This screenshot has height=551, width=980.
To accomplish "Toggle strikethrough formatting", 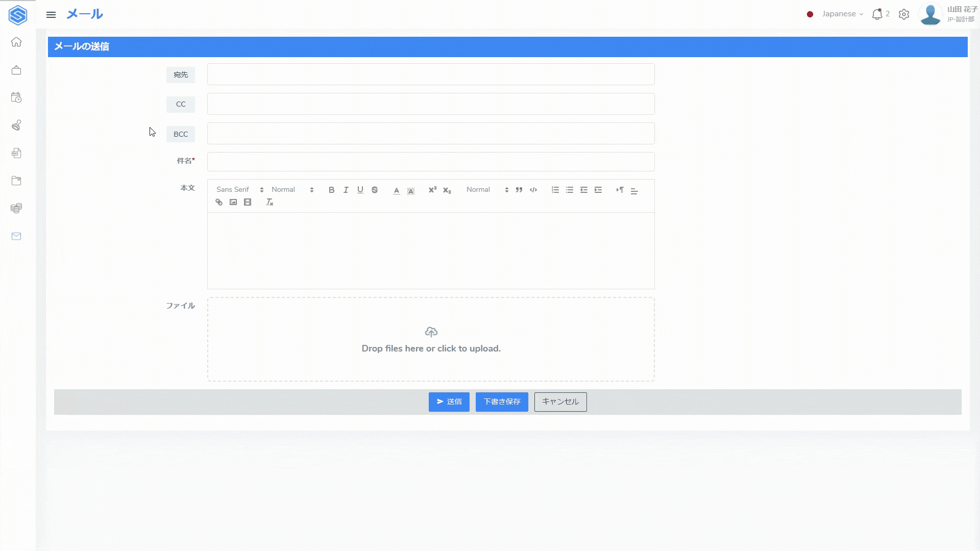I will (375, 190).
